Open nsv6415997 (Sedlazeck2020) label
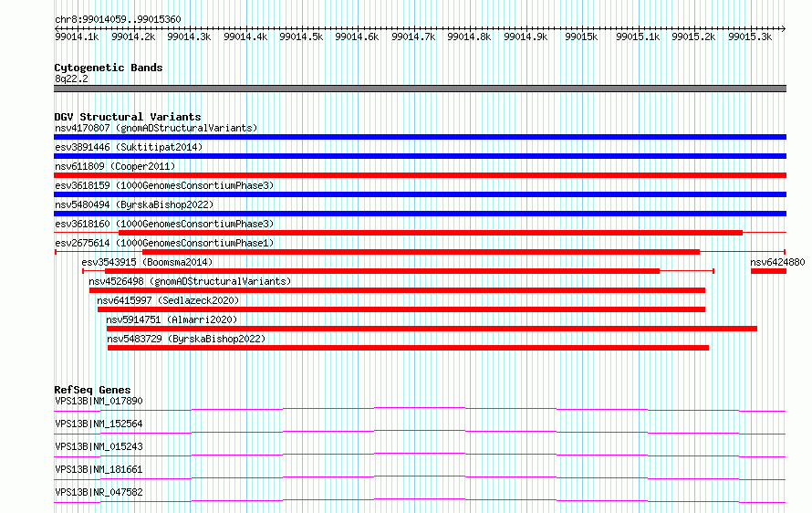 point(168,300)
